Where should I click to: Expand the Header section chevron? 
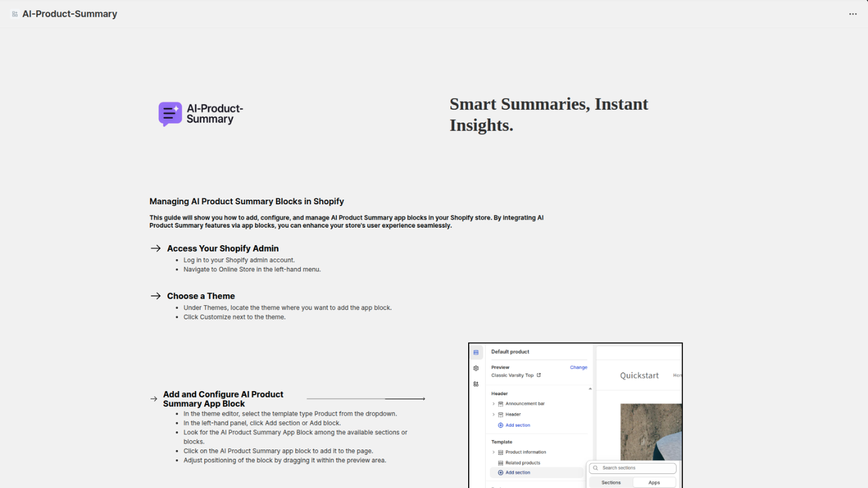(x=493, y=415)
